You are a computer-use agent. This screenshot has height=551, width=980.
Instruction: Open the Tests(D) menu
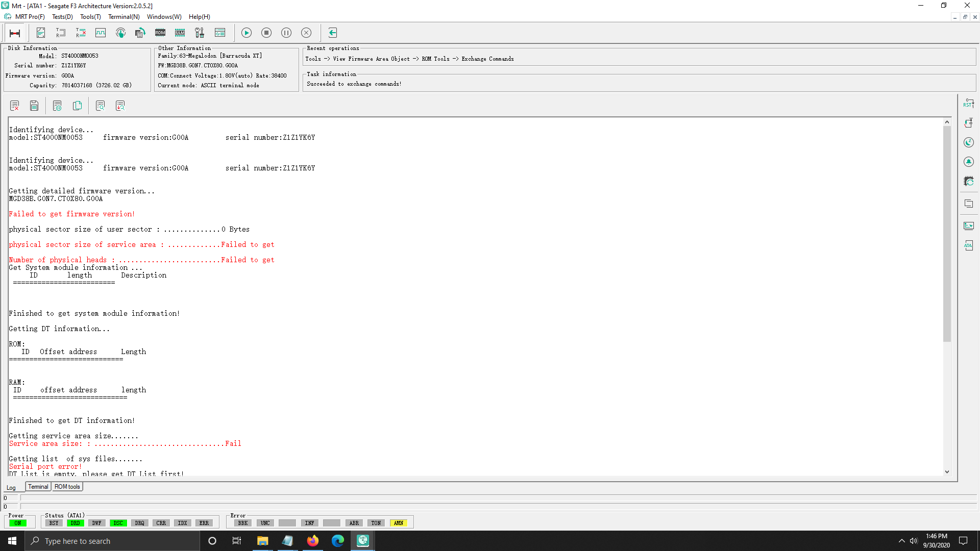[62, 17]
